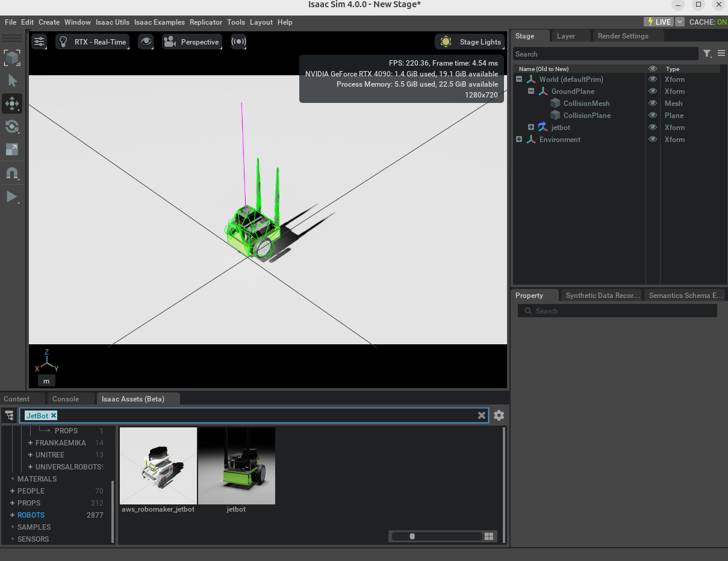Activate the Move tool in left toolbar
728x561 pixels.
coord(12,104)
